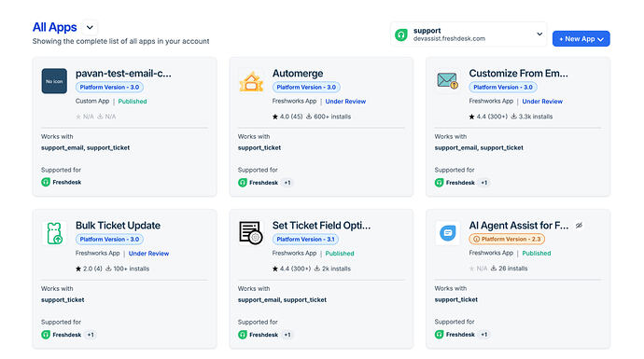Click Platform Version 3.0 badge on Bulk Ticket Update
The height and width of the screenshot is (359, 644).
pyautogui.click(x=109, y=240)
